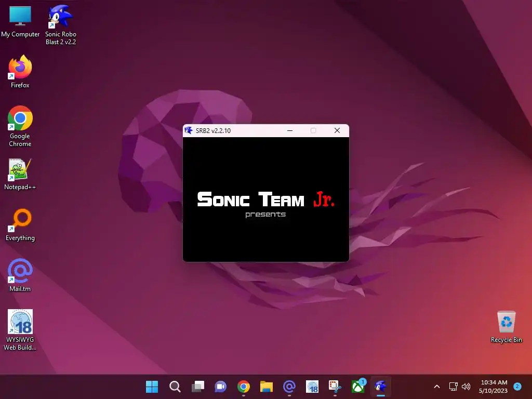Click the SRB2 v2.2.10 title text

pos(213,131)
